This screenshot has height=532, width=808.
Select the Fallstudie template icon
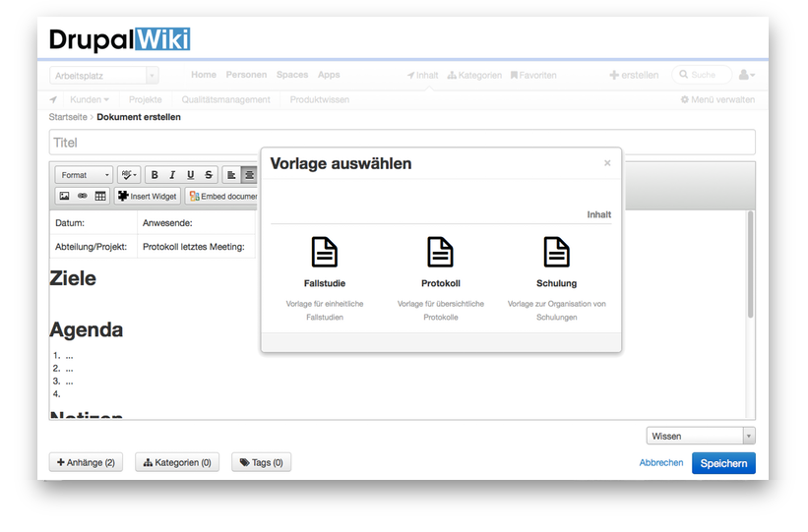click(325, 253)
